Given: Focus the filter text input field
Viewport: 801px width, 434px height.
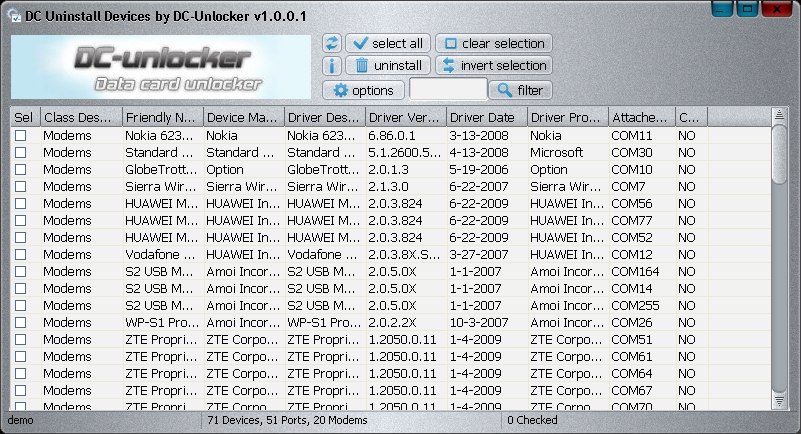Looking at the screenshot, I should tap(448, 89).
